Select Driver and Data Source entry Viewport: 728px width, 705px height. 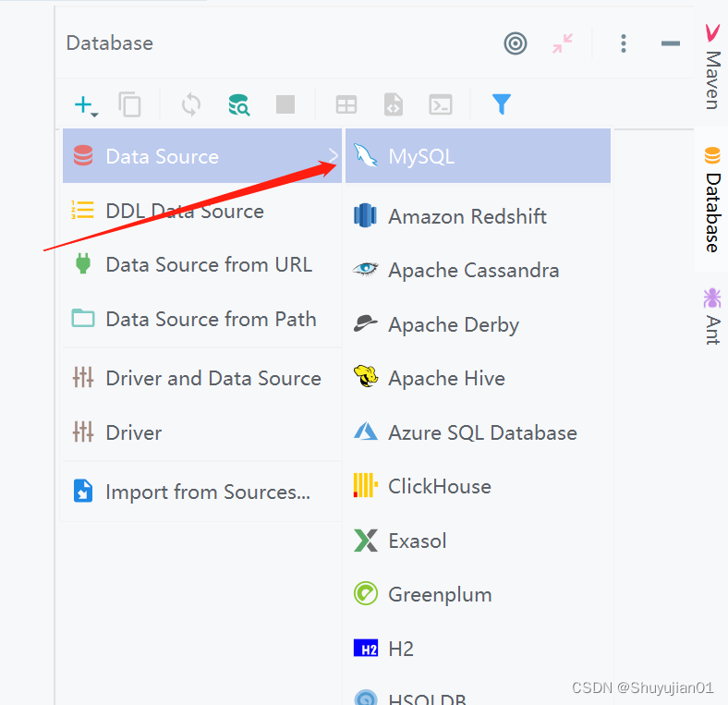[202, 378]
